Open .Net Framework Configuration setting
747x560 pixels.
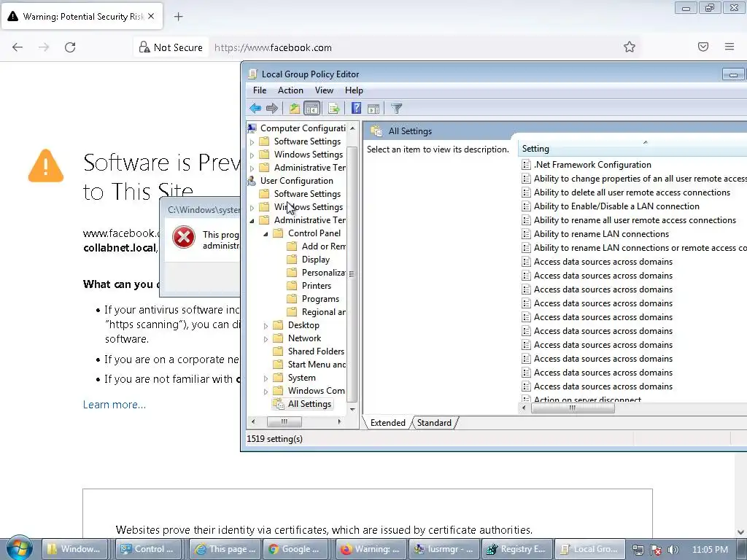pyautogui.click(x=592, y=165)
